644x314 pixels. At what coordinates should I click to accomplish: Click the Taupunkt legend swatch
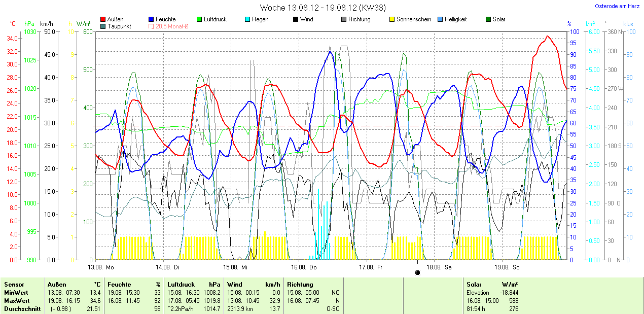[x=103, y=26]
